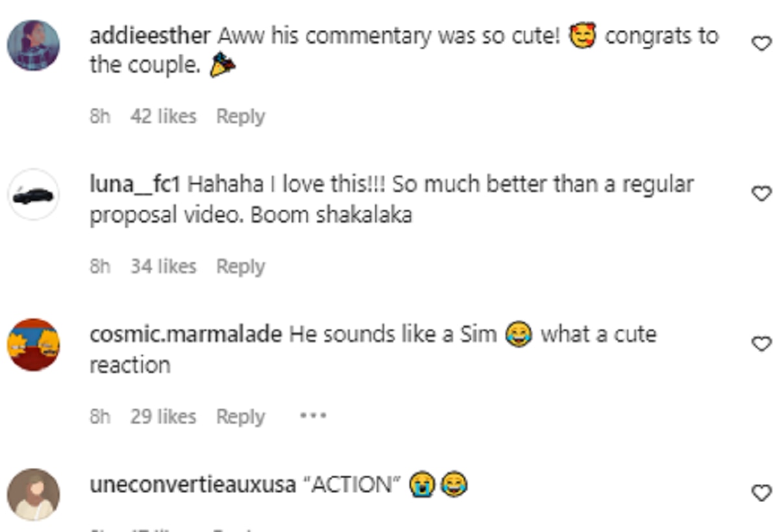The height and width of the screenshot is (532, 779).
Task: Open addieesther's profile picture
Action: tap(33, 45)
